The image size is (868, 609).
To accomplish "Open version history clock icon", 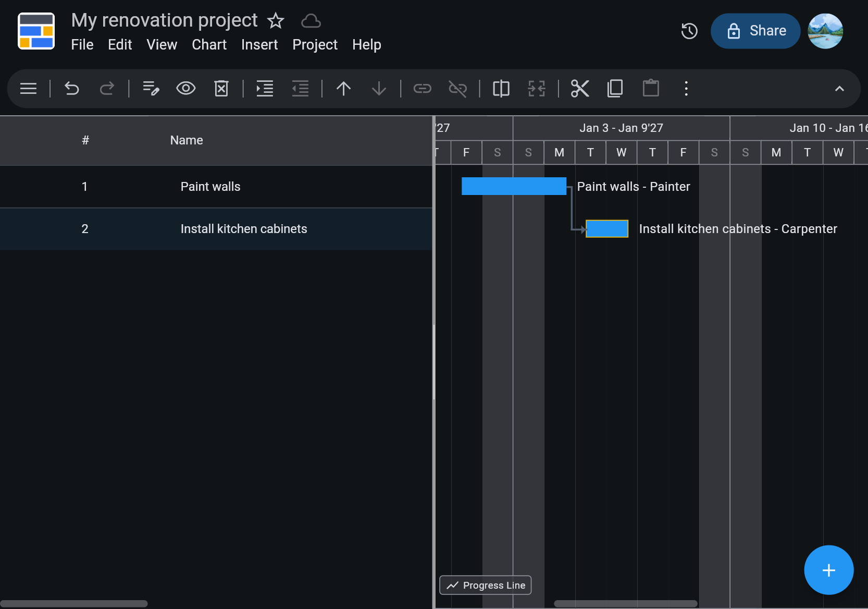I will pos(689,31).
